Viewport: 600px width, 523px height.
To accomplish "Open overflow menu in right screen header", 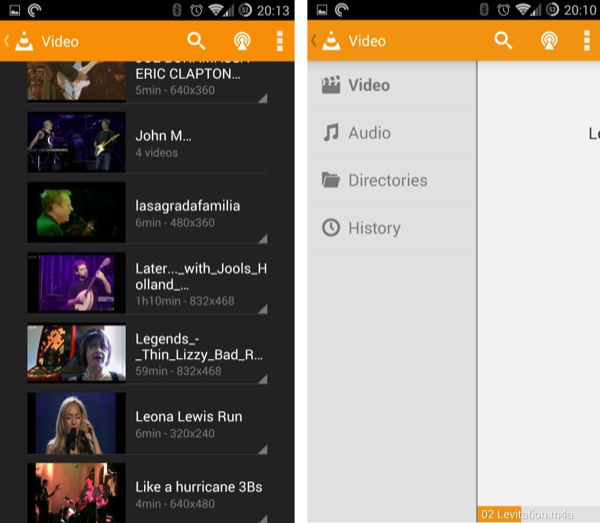I will point(587,40).
